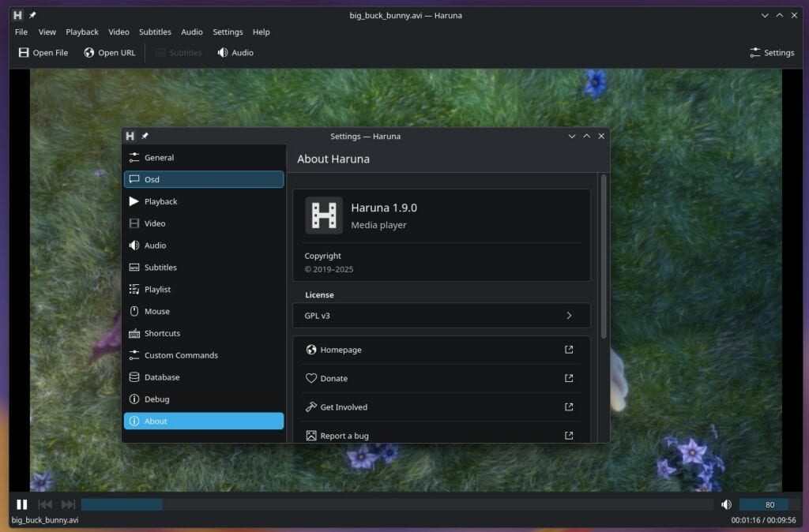This screenshot has width=809, height=532.
Task: Open the Shortcuts settings page
Action: click(204, 334)
